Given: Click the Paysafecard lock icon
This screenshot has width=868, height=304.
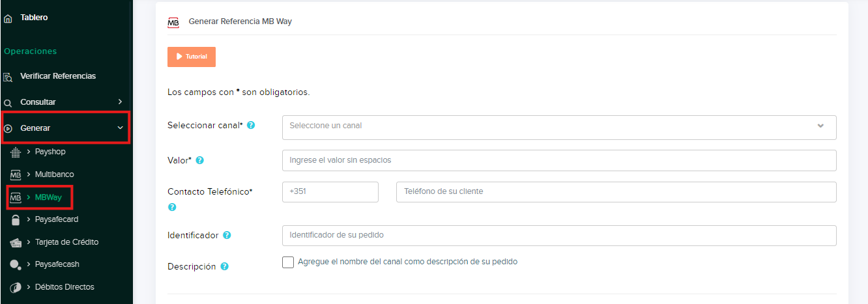Looking at the screenshot, I should click(16, 220).
